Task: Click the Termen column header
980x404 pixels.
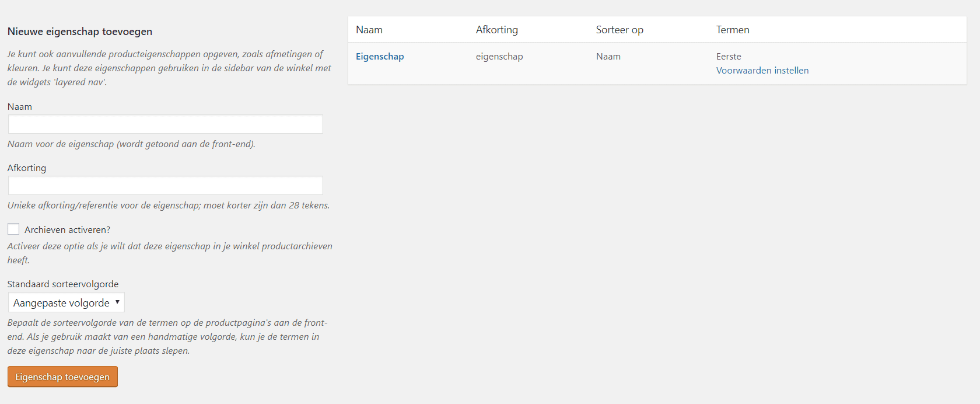Action: point(733,30)
